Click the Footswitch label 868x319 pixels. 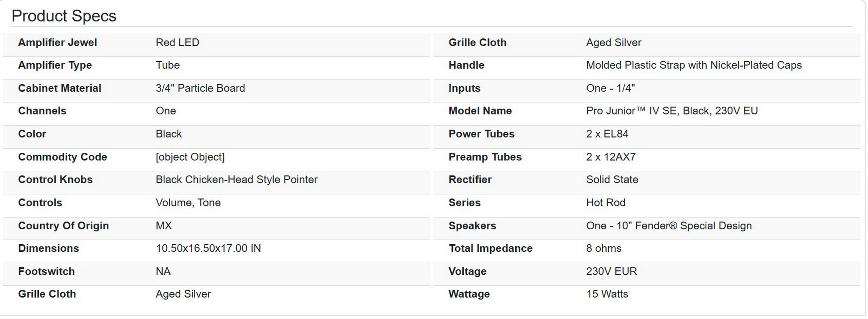coord(47,271)
